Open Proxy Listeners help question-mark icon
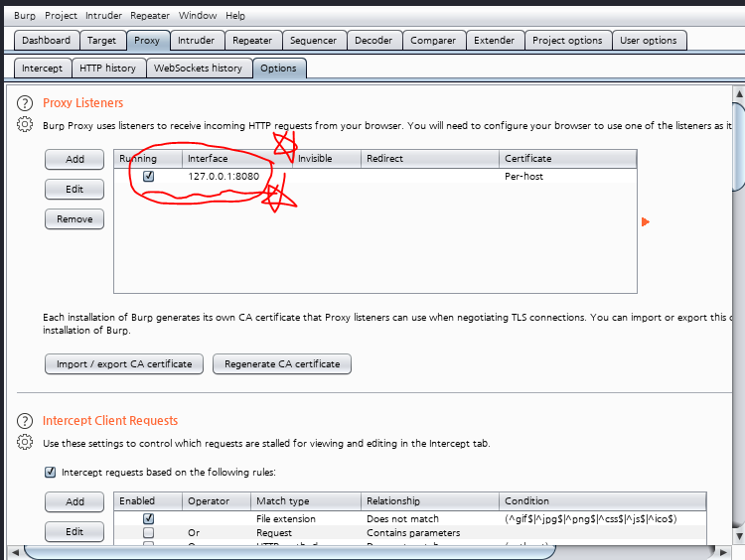This screenshot has width=745, height=560. pos(25,103)
